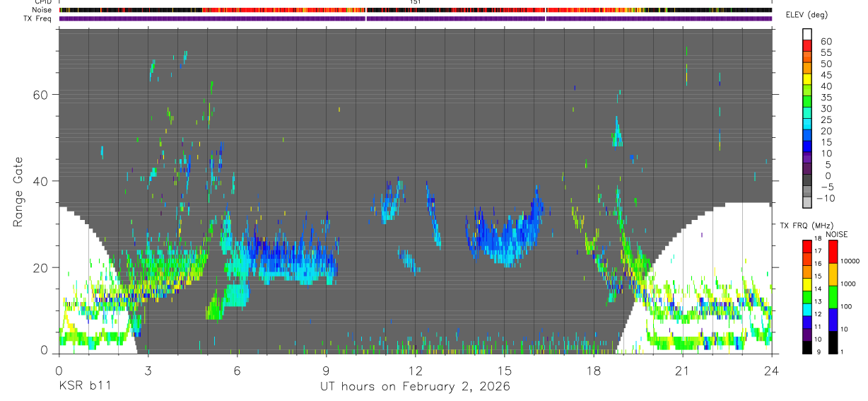Click ELEV colorbar value 45
The height and width of the screenshot is (401, 868).
pyautogui.click(x=825, y=75)
